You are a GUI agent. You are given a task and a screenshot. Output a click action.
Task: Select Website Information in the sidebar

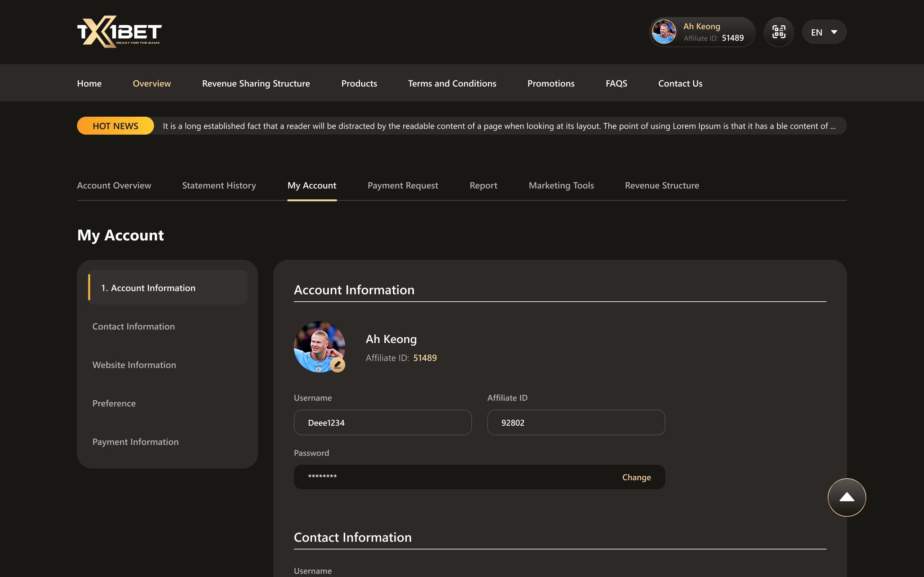click(x=134, y=365)
